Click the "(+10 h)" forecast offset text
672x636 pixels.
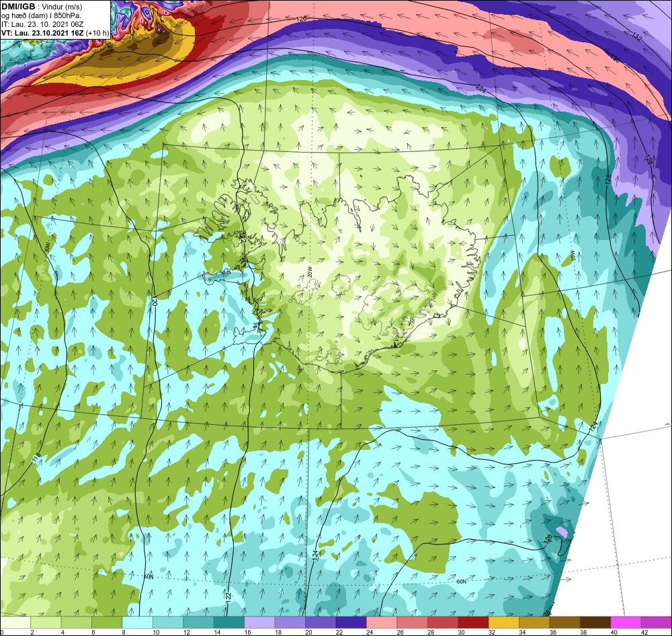click(x=97, y=33)
